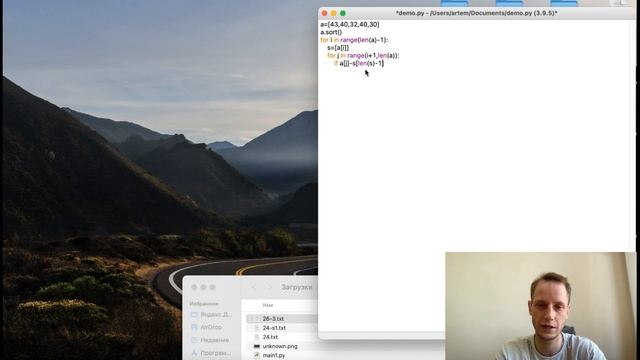This screenshot has width=640, height=360.
Task: Click the Недавние clock icon in sidebar
Action: tap(194, 340)
